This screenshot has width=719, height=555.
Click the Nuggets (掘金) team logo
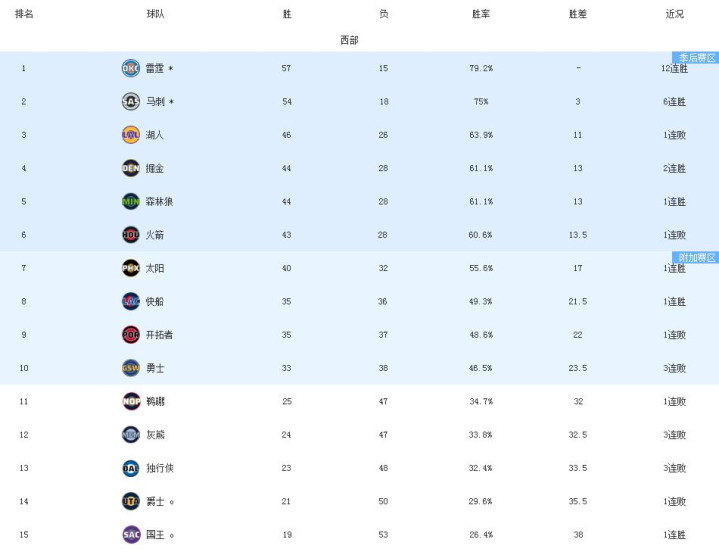click(131, 168)
